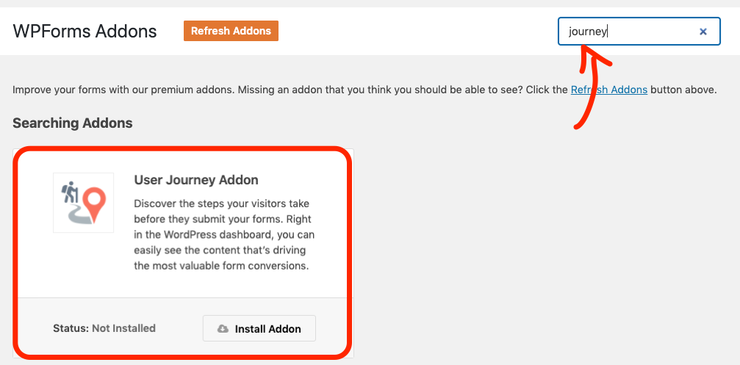This screenshot has width=740, height=365.
Task: Click the WPForms Addons page heading
Action: (84, 31)
